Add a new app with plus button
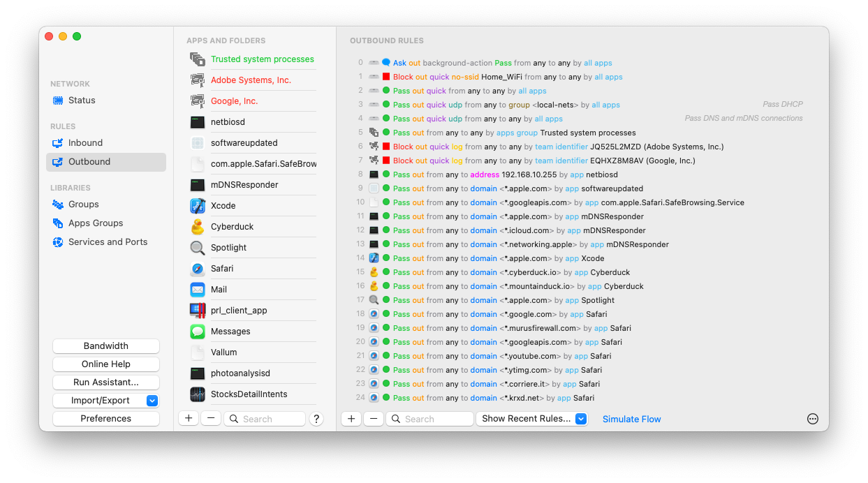The width and height of the screenshot is (868, 483). (189, 419)
